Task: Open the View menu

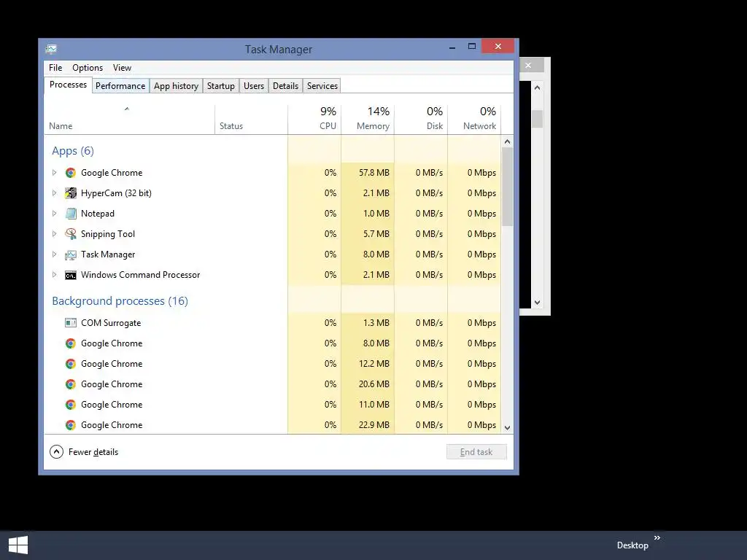Action: (122, 68)
